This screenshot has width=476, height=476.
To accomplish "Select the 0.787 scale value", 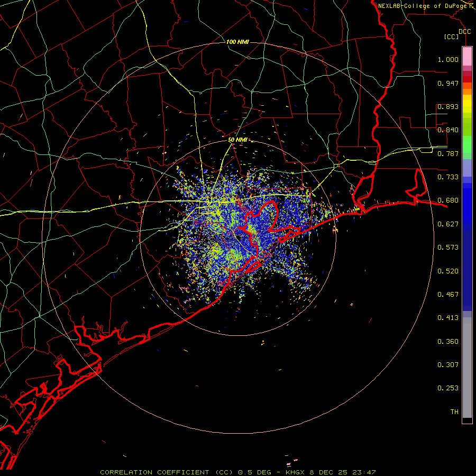I will coord(448,153).
